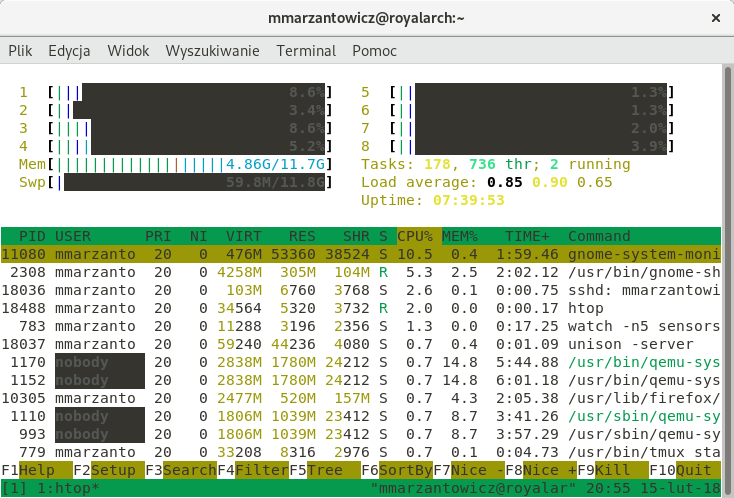The width and height of the screenshot is (734, 498).
Task: Select PID 1110 qemu process row
Action: click(x=360, y=417)
